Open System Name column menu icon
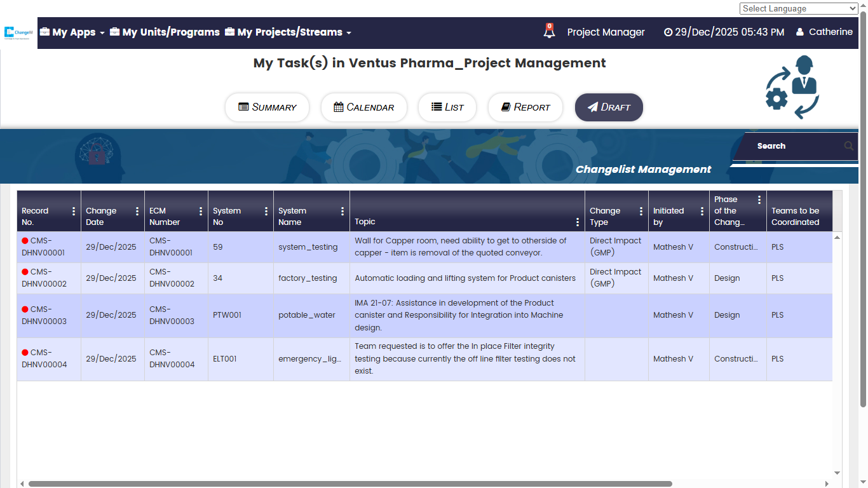868x488 pixels. coord(342,212)
